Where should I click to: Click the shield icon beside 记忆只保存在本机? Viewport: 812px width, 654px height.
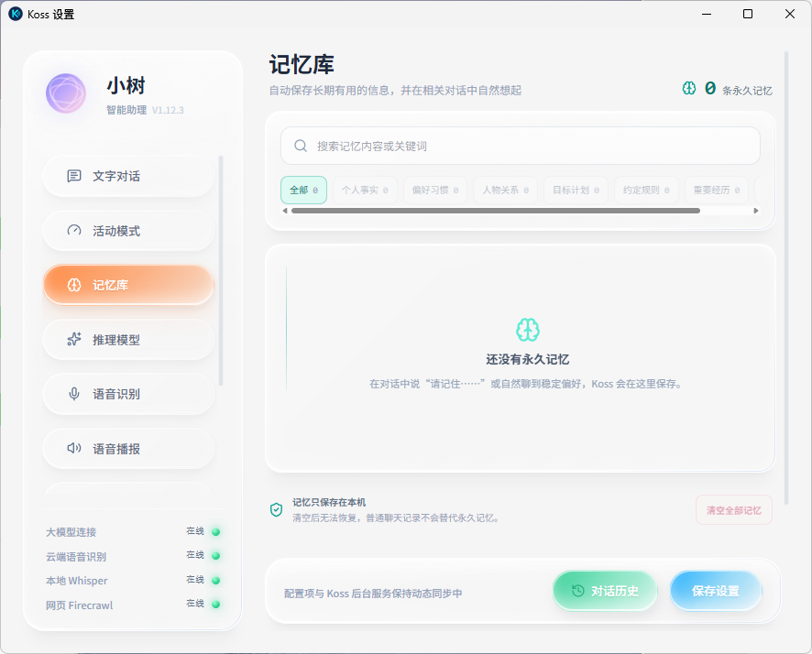(x=277, y=509)
